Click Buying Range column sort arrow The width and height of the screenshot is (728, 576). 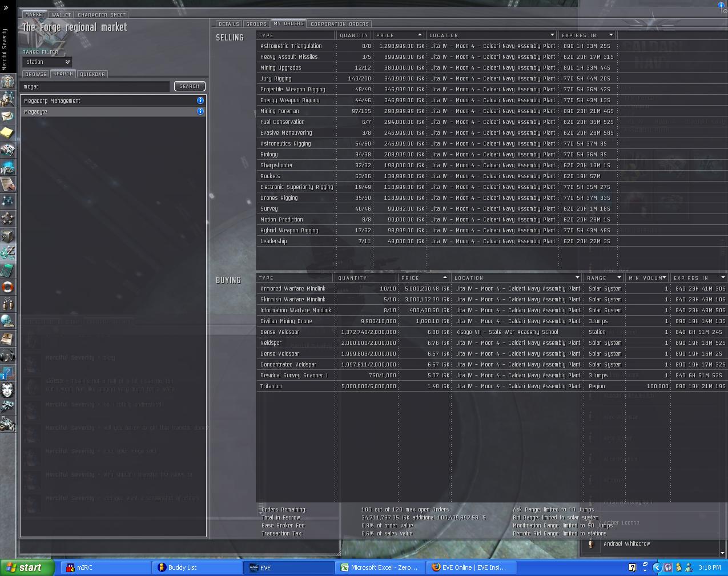619,278
